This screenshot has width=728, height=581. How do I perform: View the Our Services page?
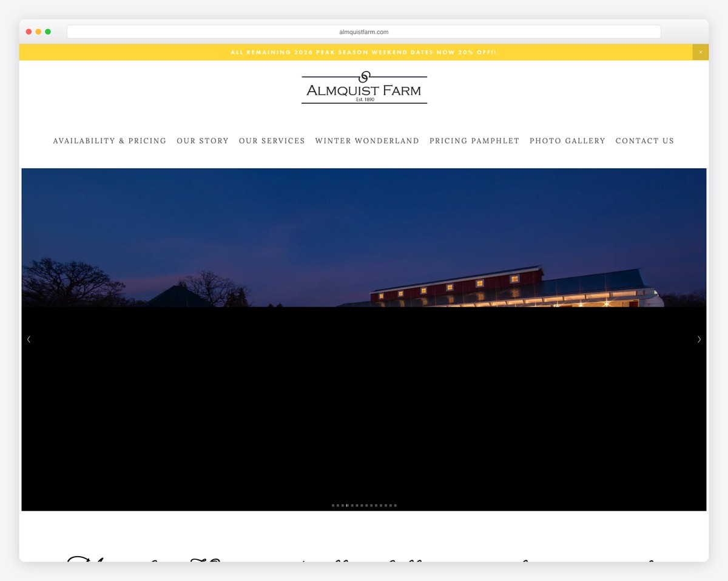[272, 140]
